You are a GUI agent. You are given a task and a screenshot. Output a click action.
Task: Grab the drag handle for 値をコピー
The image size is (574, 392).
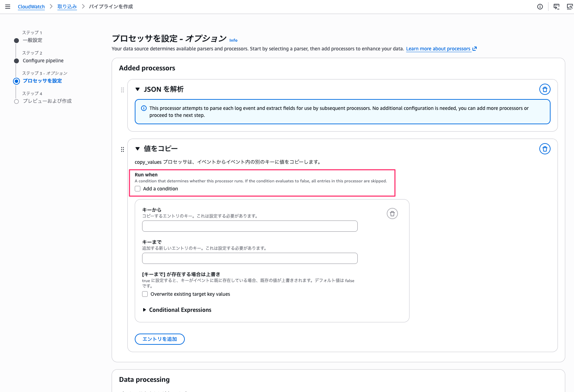(x=122, y=149)
